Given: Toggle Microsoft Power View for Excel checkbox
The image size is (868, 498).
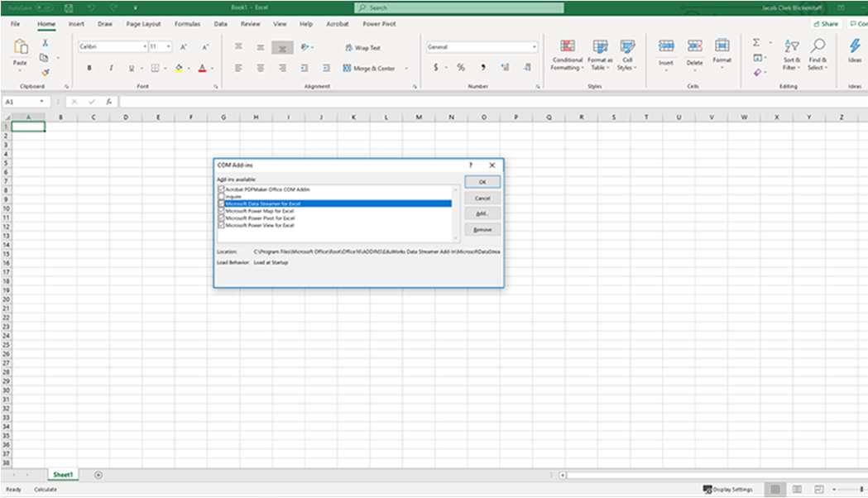Looking at the screenshot, I should click(x=222, y=225).
